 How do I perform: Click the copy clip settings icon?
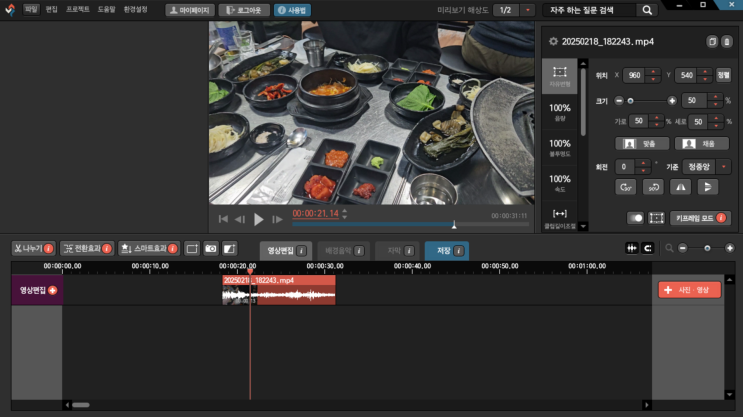point(712,42)
